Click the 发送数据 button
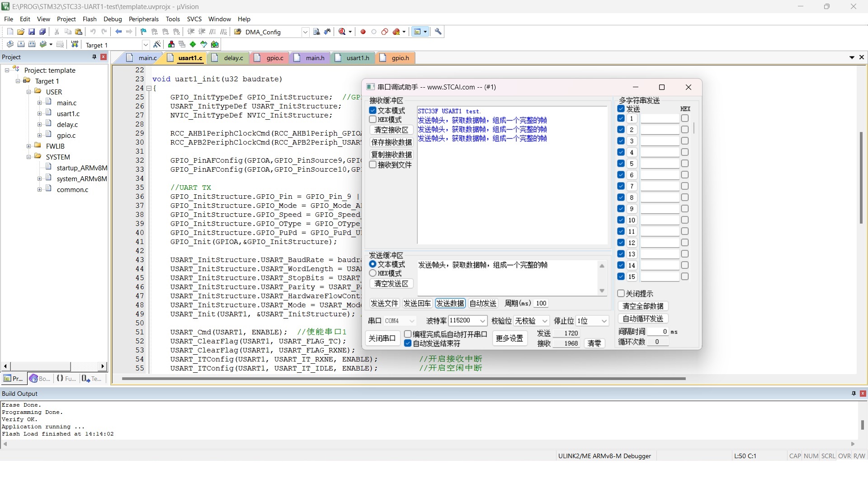This screenshot has width=868, height=488. tap(450, 303)
